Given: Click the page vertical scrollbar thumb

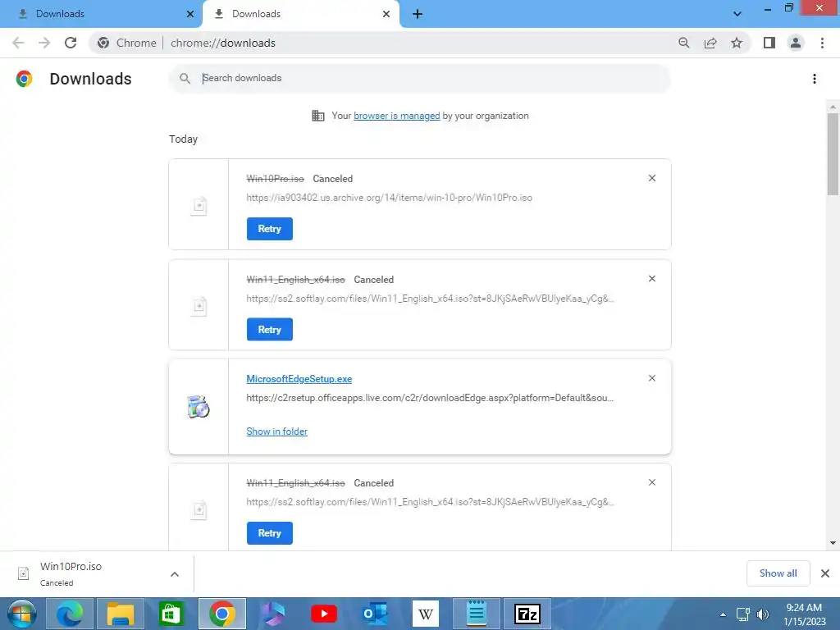Looking at the screenshot, I should (x=833, y=153).
